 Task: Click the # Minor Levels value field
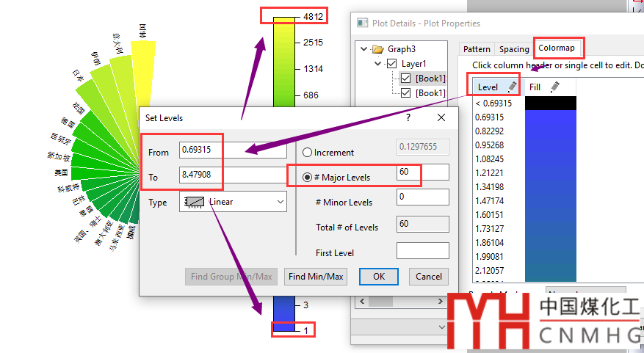point(423,197)
